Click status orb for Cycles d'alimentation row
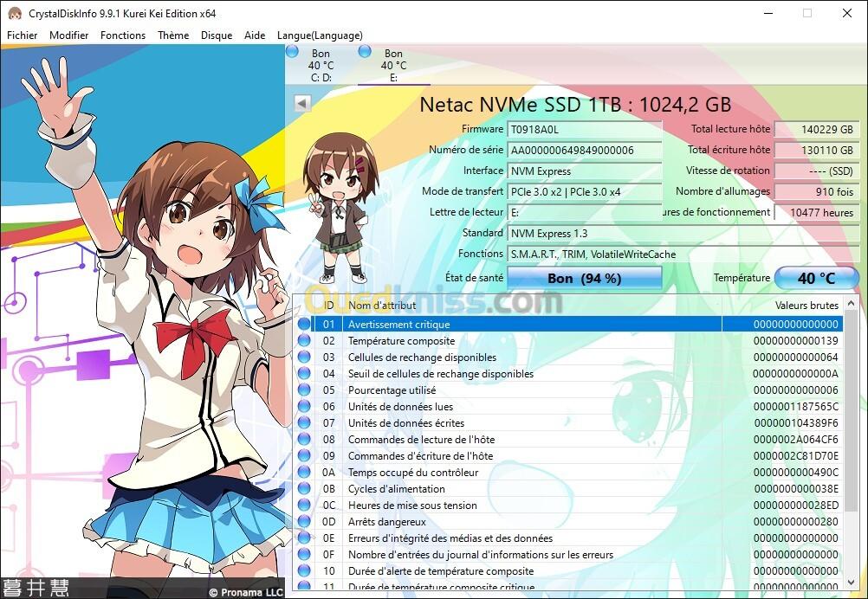The height and width of the screenshot is (599, 868). coord(304,488)
